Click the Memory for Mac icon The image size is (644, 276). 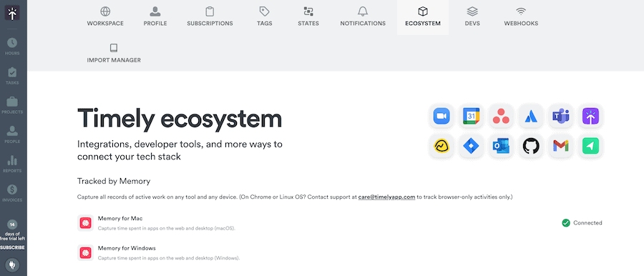click(x=85, y=222)
